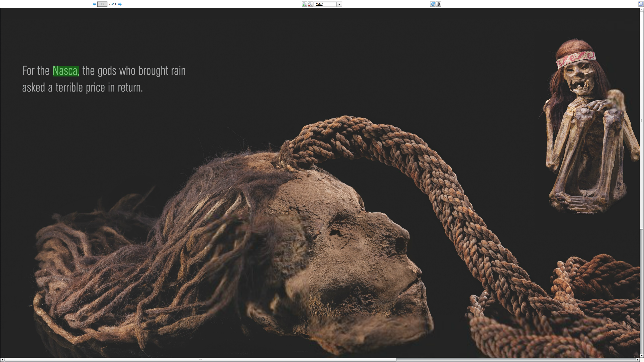The width and height of the screenshot is (644, 362).
Task: Click the zoom in magnifier icon
Action: pyautogui.click(x=304, y=4)
